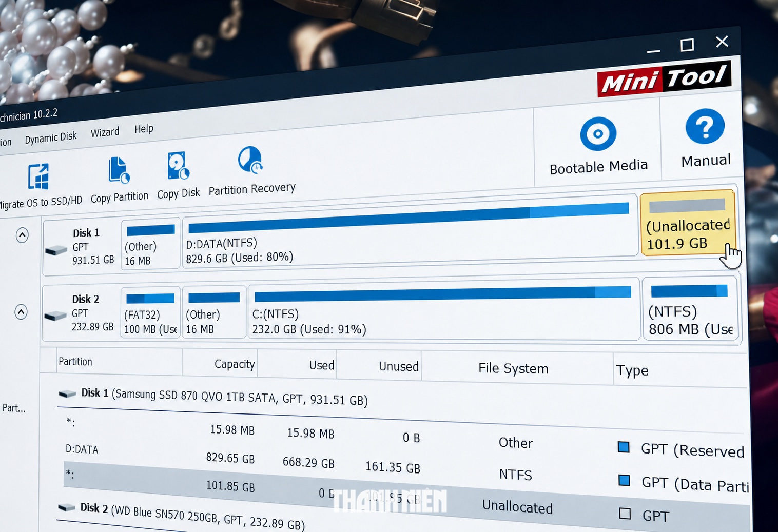Open the Wizard menu
The width and height of the screenshot is (778, 532).
(x=105, y=132)
